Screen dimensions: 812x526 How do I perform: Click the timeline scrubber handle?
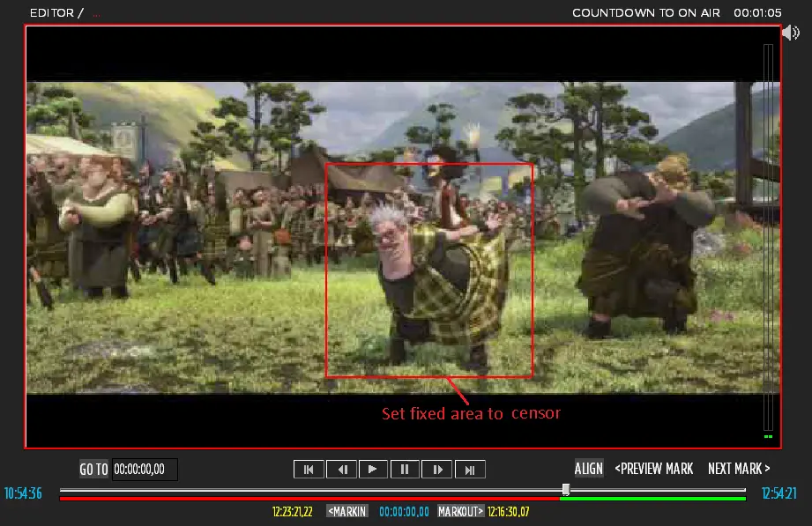(x=566, y=489)
